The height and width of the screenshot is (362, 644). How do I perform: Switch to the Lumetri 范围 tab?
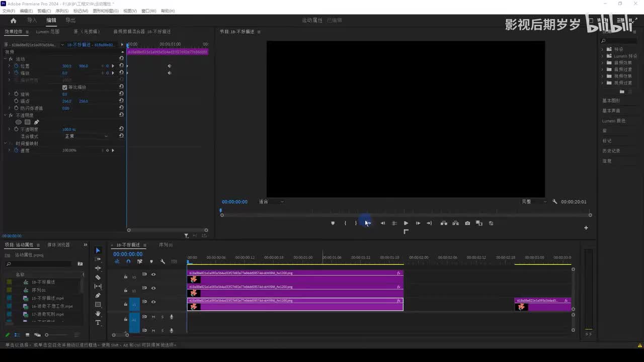(47, 32)
